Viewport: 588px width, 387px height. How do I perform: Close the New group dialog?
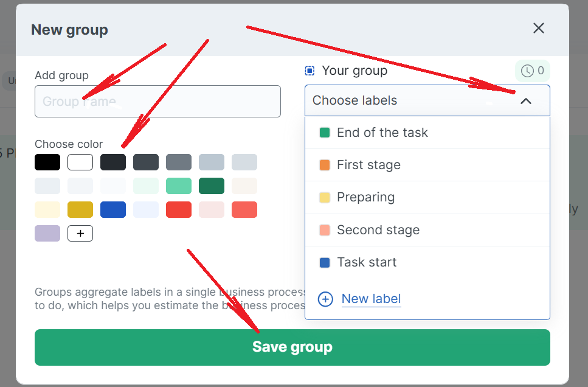(538, 28)
